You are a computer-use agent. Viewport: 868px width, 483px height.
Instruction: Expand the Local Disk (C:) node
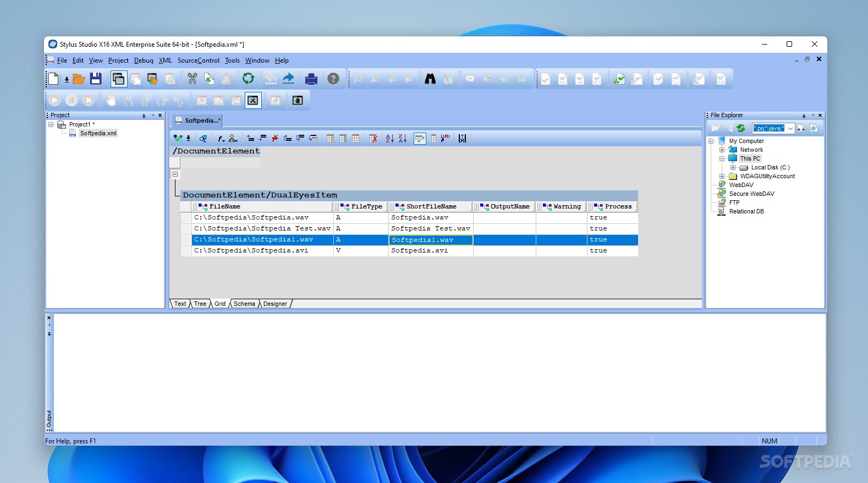733,167
